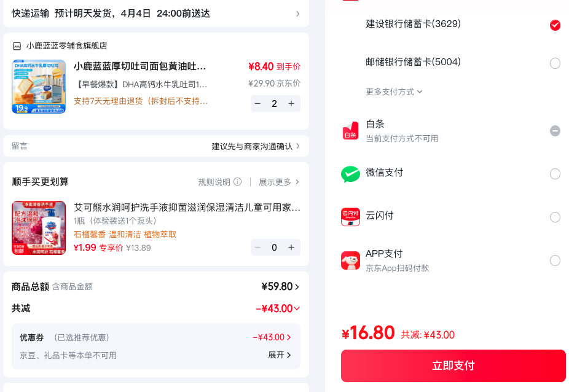569x392 pixels.
Task: Open the toast bread product thumbnail
Action: [39, 87]
